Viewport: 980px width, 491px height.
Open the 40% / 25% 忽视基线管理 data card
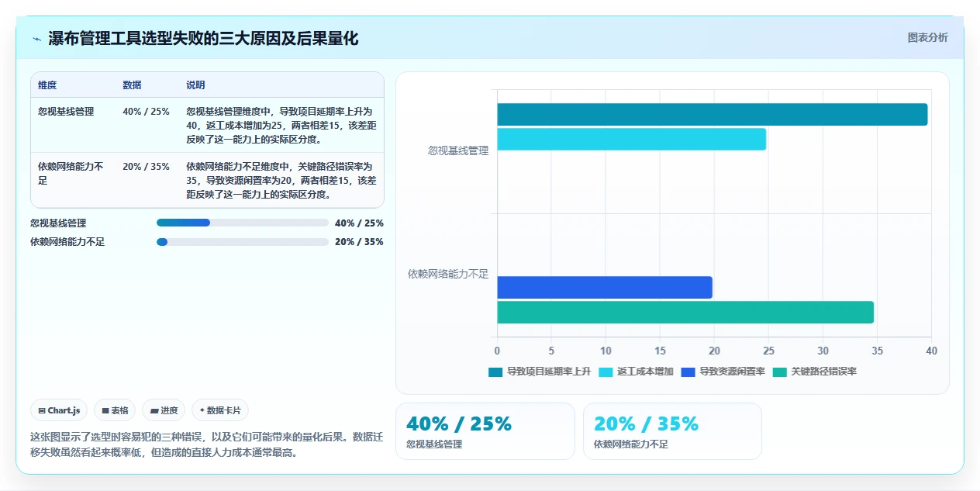pos(485,431)
